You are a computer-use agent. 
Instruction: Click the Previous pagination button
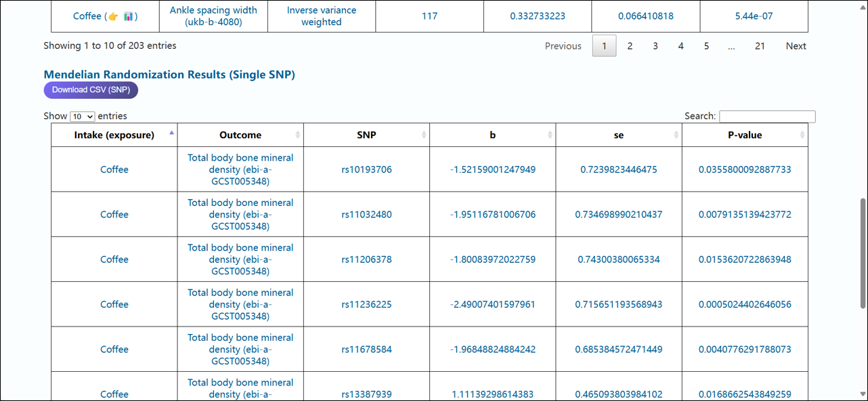click(563, 46)
